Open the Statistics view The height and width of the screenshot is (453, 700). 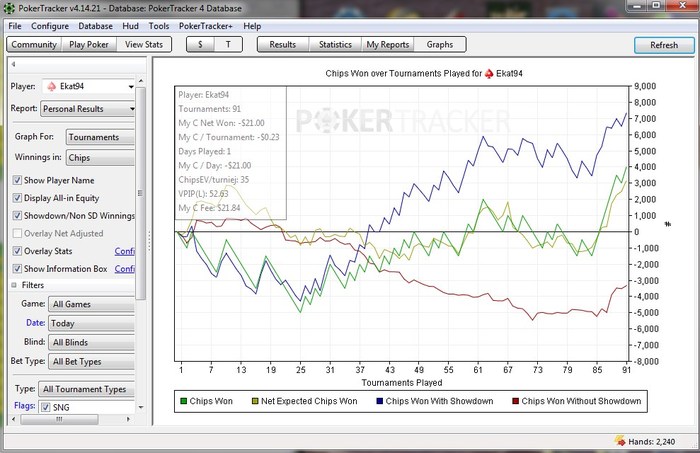click(335, 45)
